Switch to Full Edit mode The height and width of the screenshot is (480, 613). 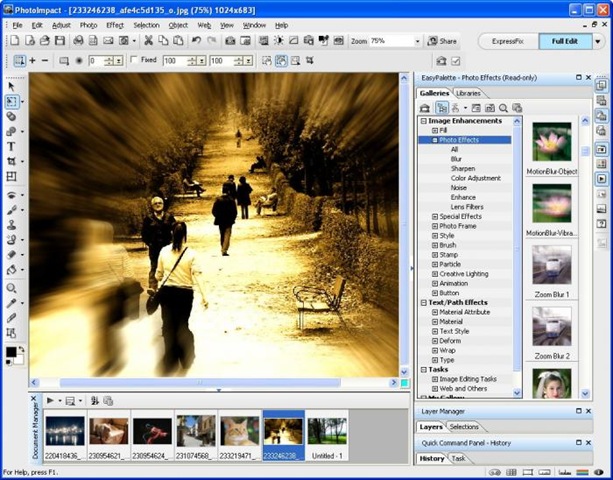(566, 41)
